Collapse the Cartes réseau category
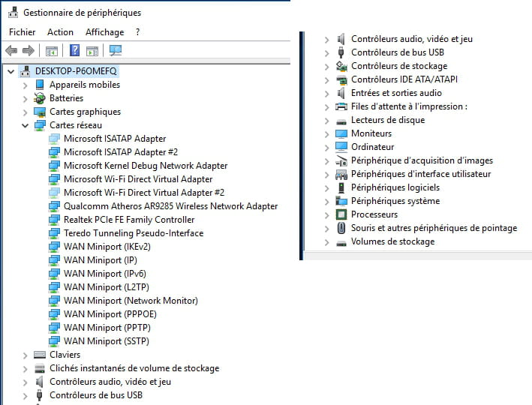 click(x=25, y=125)
